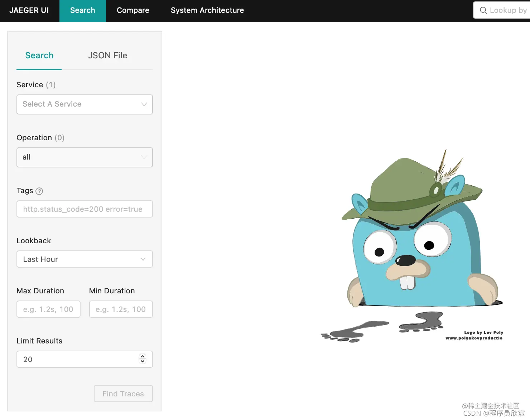The width and height of the screenshot is (530, 420).
Task: Click the magnifier icon in Lookup box
Action: tap(483, 10)
